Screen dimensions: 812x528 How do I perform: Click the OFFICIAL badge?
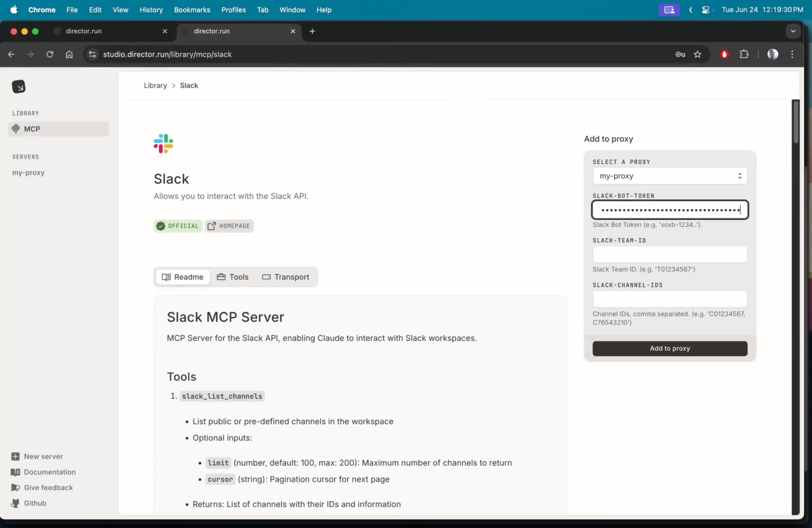[x=178, y=226]
